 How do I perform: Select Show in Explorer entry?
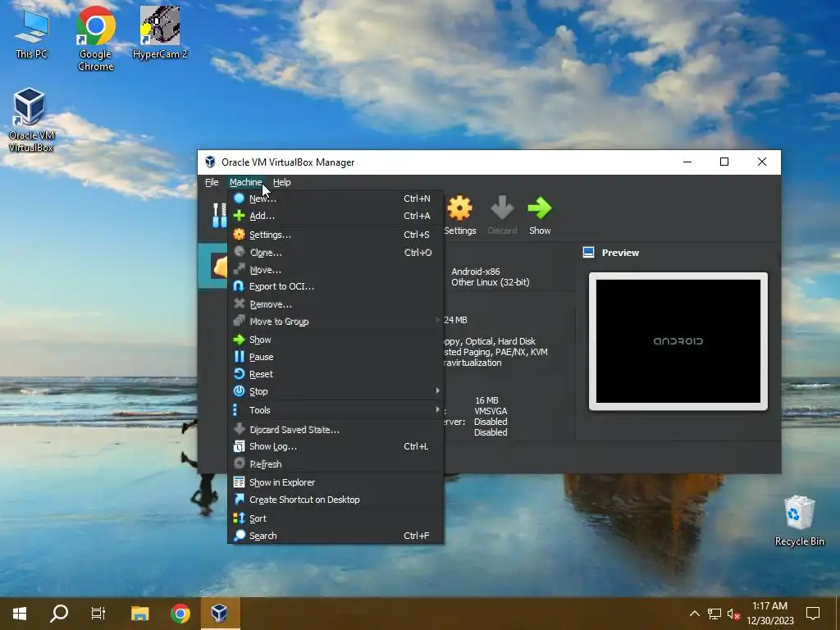(x=336, y=482)
